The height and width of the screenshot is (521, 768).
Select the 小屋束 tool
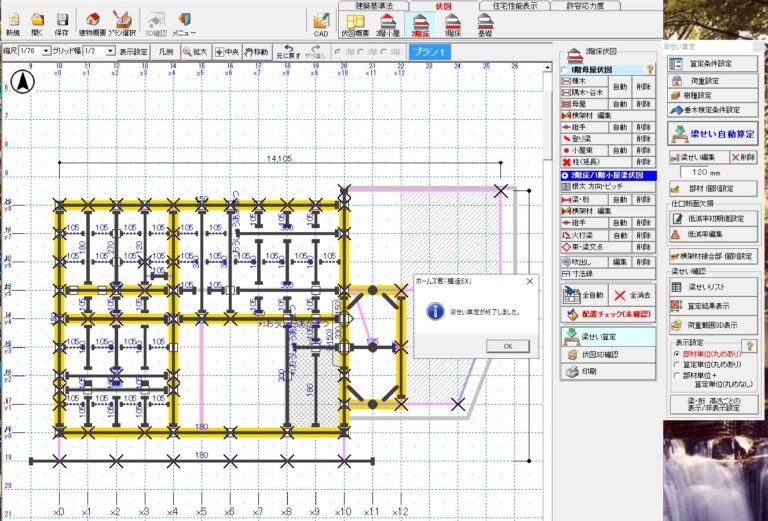pyautogui.click(x=584, y=150)
